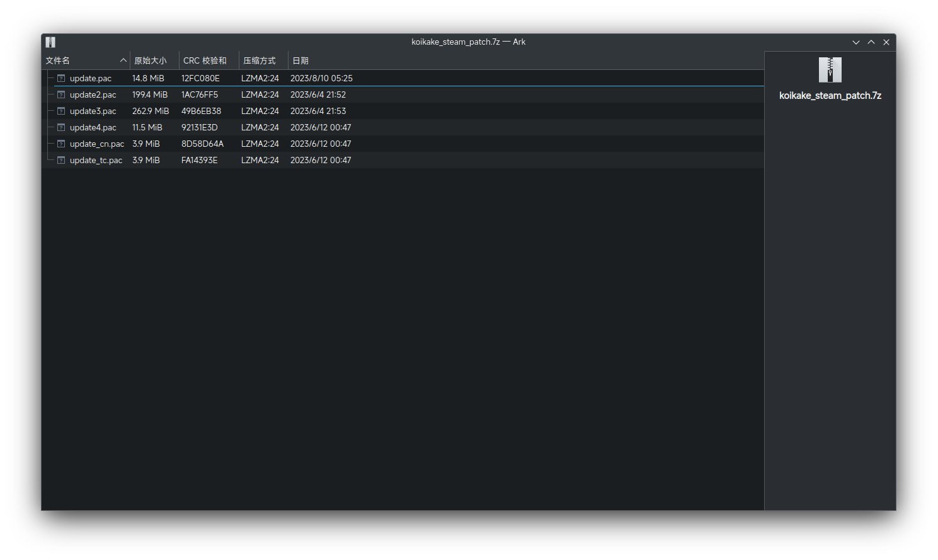Screen dimensions: 938x560
Task: Click the 262.9 MiB size cell
Action: click(x=151, y=111)
